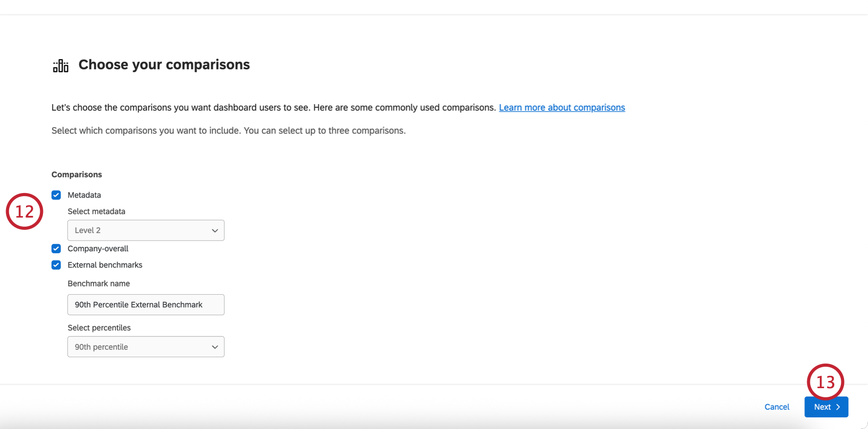868x429 pixels.
Task: Toggle the Company-overall checkbox
Action: (56, 249)
